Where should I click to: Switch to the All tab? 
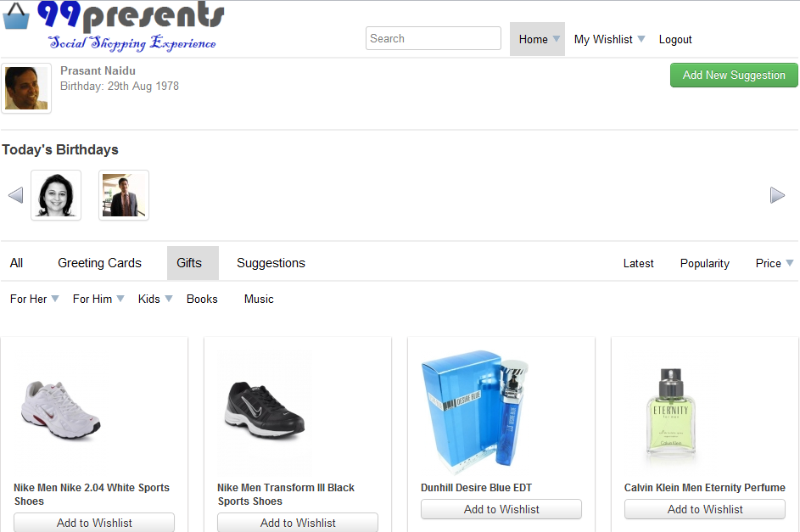[16, 263]
